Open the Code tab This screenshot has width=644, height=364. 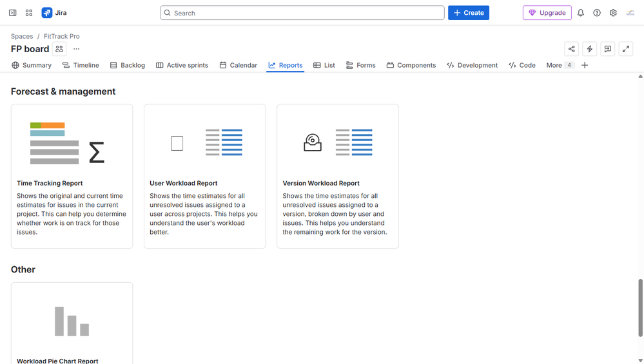[x=522, y=65]
